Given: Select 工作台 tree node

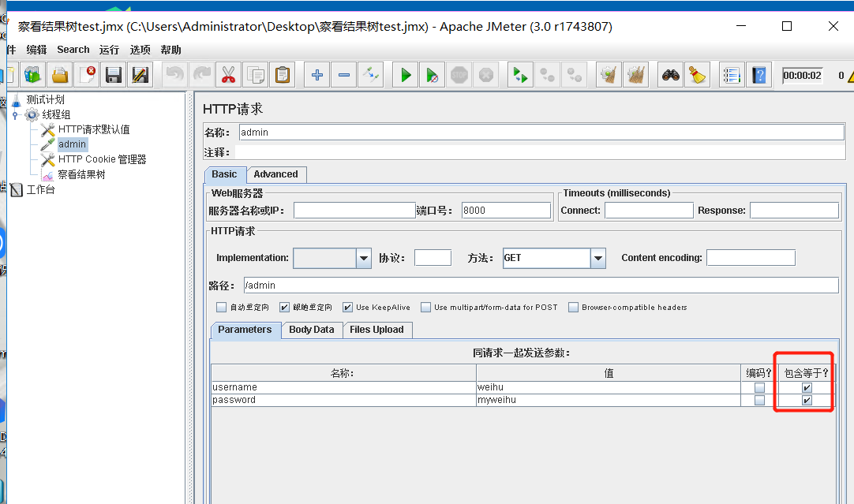Looking at the screenshot, I should 40,189.
